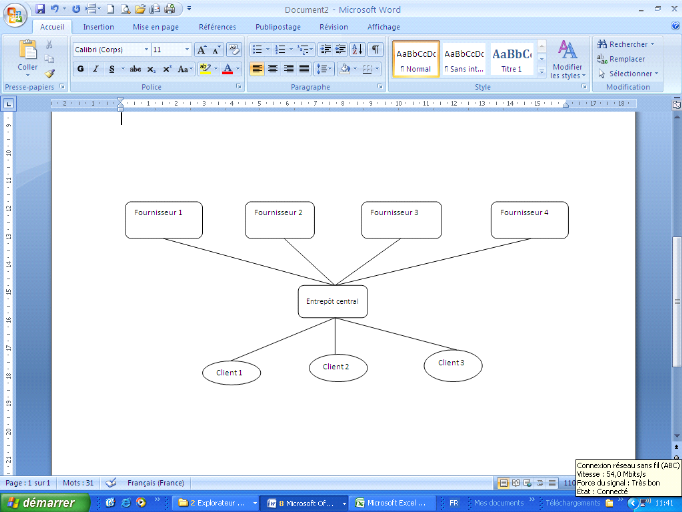682x512 pixels.
Task: Cut selection with the scissors icon
Action: pyautogui.click(x=49, y=44)
